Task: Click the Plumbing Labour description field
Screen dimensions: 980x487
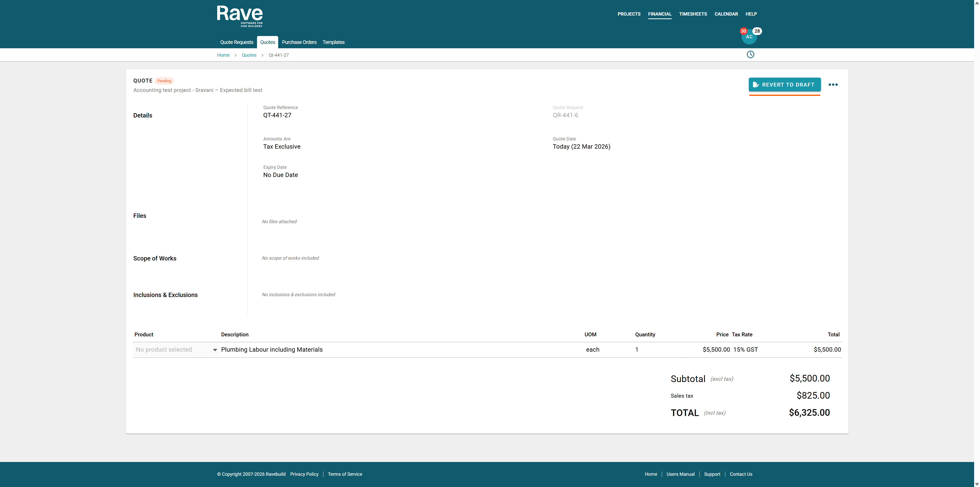Action: click(272, 350)
